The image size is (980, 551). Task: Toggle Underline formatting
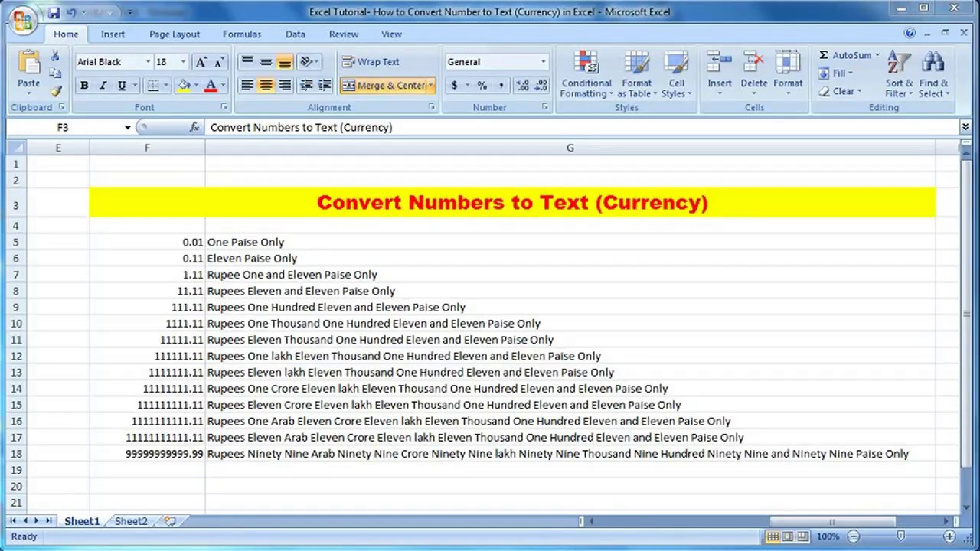pos(121,86)
